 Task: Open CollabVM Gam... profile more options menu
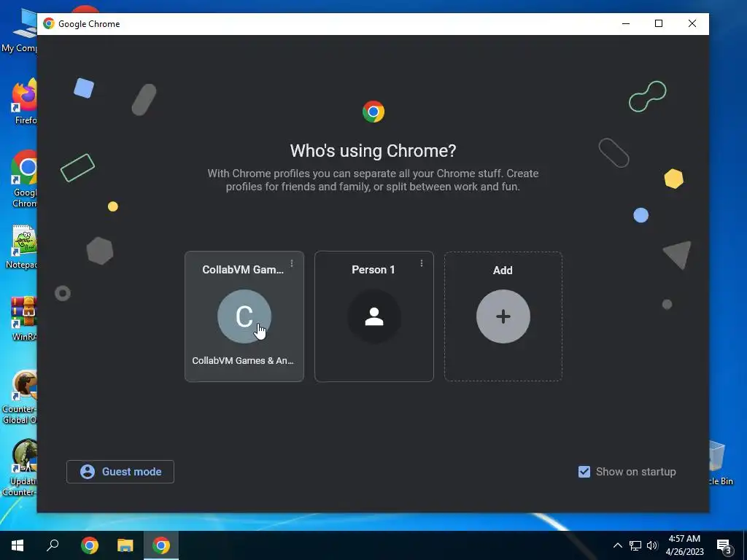pos(292,263)
